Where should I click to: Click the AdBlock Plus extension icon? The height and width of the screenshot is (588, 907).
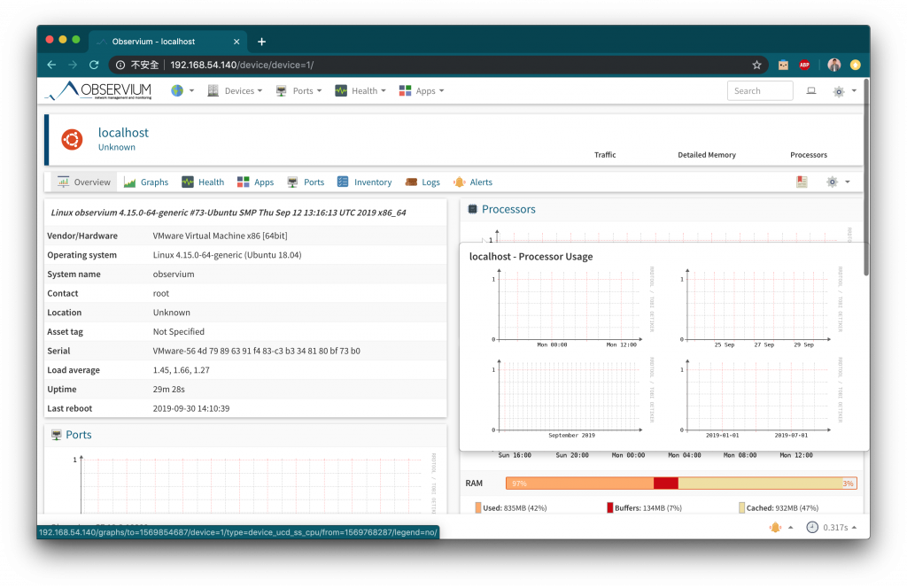coord(804,65)
